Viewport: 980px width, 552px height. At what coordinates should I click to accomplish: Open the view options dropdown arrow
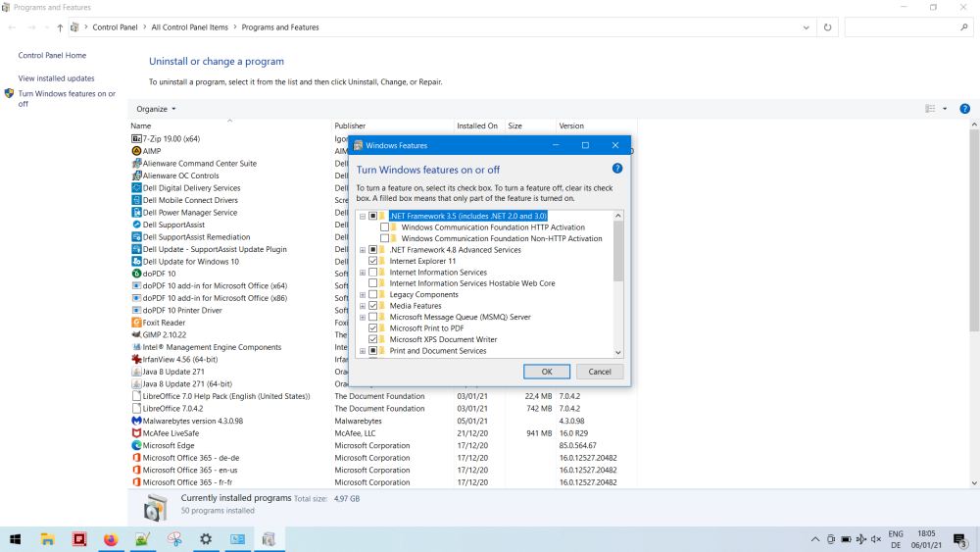coord(945,108)
